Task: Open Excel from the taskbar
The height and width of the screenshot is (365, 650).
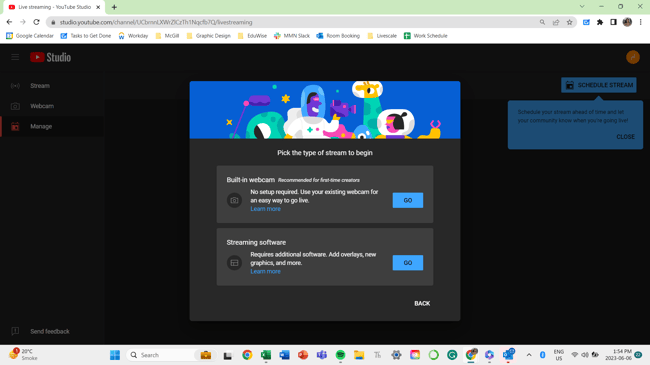Action: (266, 355)
